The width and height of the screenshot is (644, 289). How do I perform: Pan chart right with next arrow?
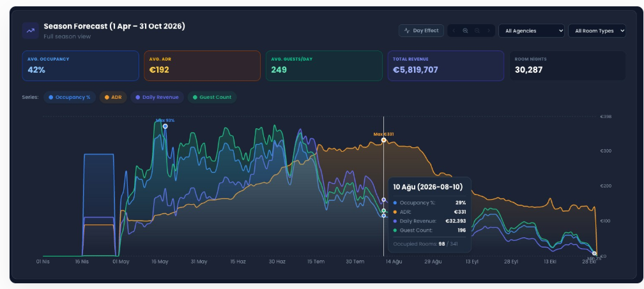488,31
